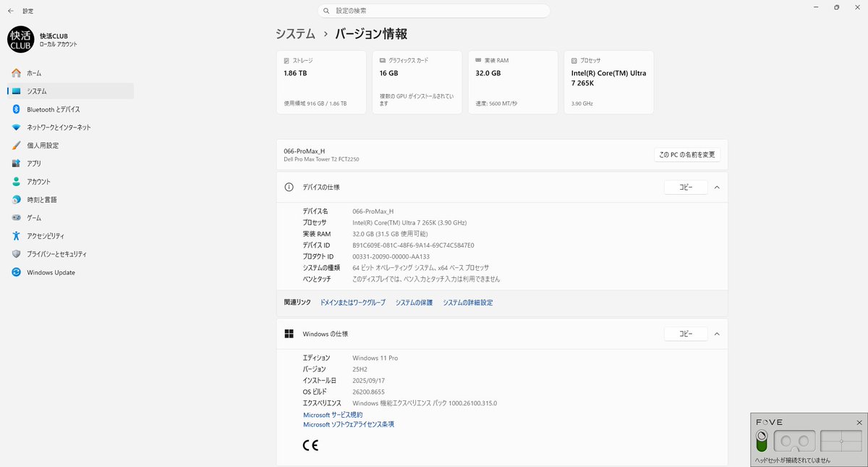Viewport: 868px width, 467px height.
Task: Click the Windows logo beside Windows の仕様
Action: (x=289, y=334)
